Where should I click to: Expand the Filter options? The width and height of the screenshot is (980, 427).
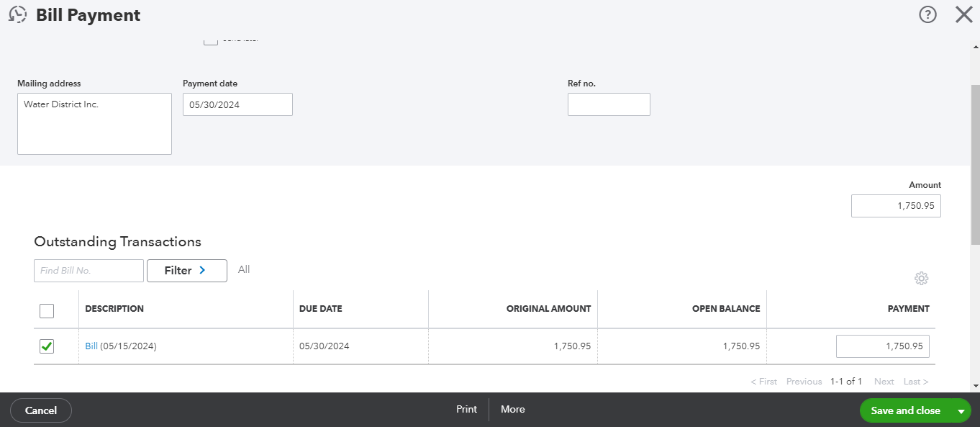coord(186,271)
